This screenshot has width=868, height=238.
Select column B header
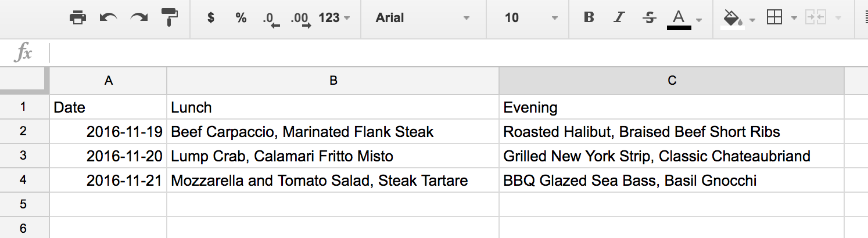coord(333,81)
